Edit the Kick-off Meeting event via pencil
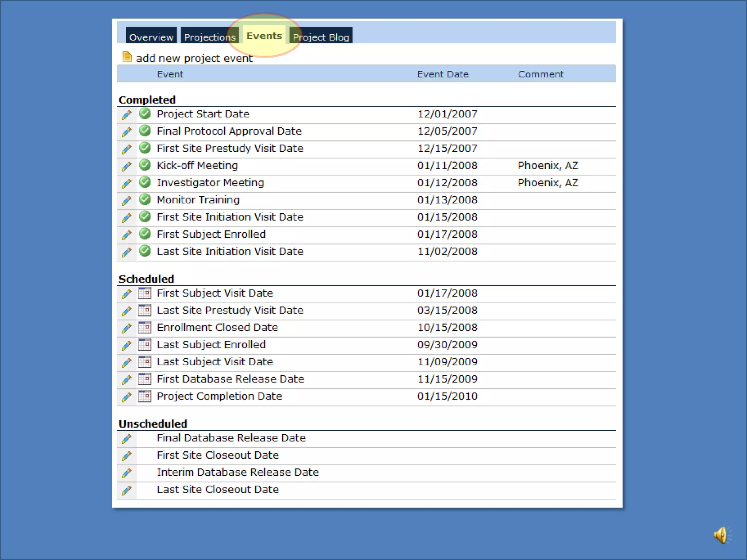 coord(127,166)
